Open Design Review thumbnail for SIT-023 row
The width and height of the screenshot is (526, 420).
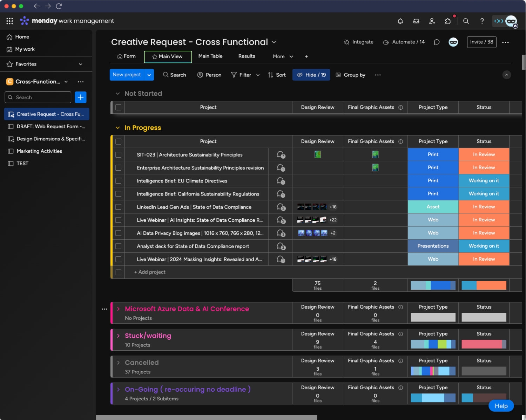click(318, 155)
